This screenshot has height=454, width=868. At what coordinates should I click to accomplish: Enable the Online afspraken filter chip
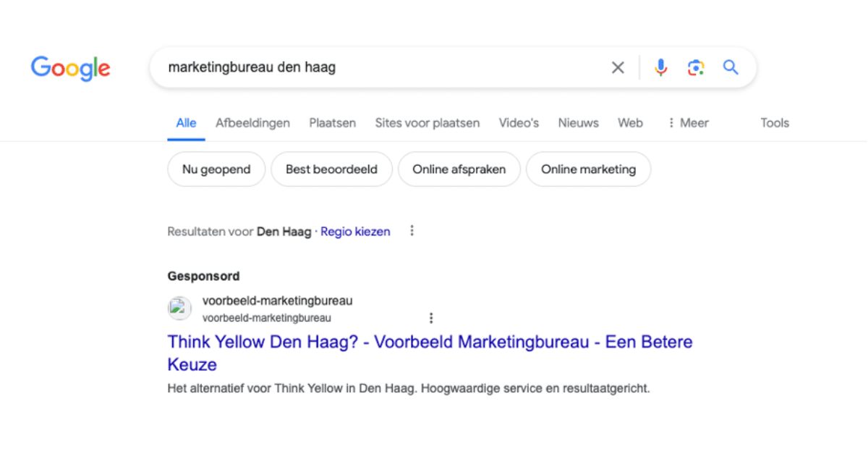[x=459, y=169]
